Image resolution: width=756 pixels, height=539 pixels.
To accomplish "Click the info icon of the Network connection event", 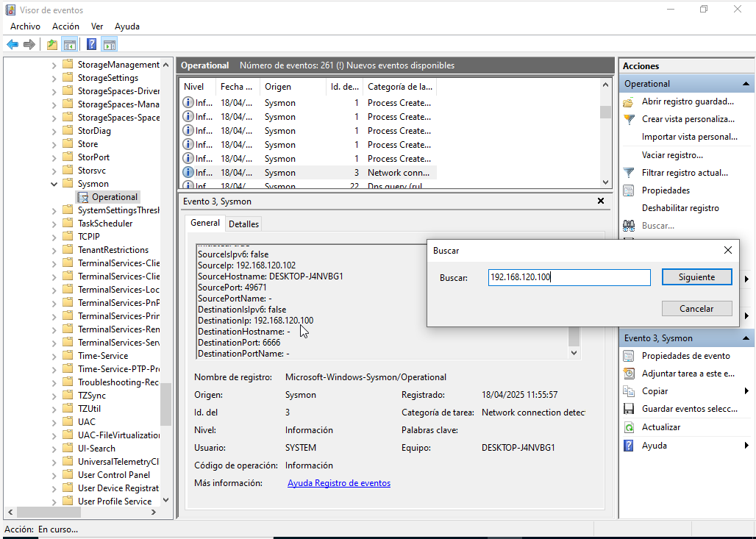I will click(x=188, y=173).
